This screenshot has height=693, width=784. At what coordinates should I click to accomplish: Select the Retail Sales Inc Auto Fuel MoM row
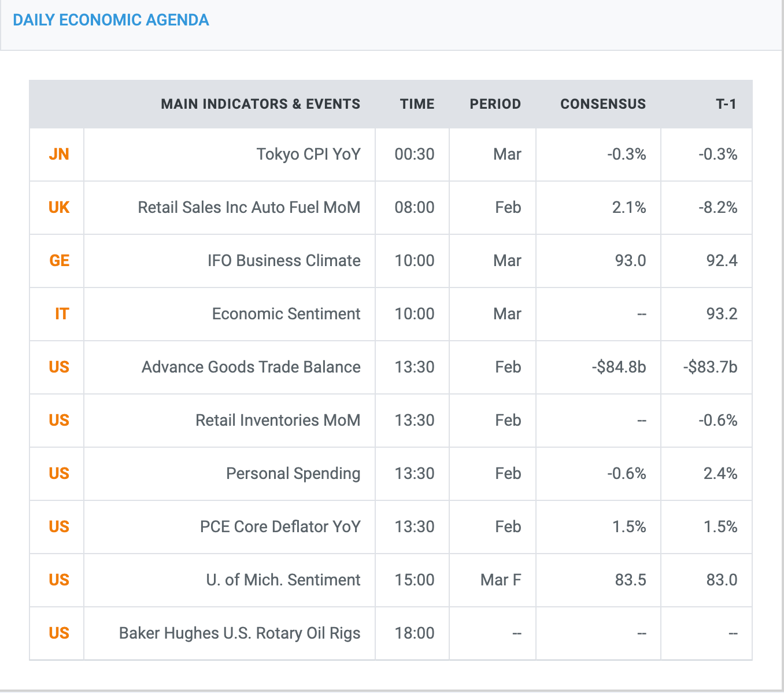click(249, 208)
